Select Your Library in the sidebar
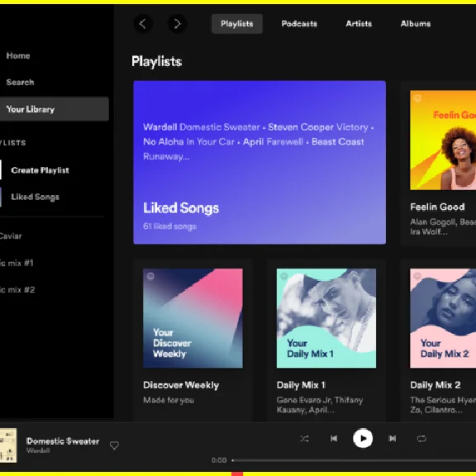 (x=55, y=109)
